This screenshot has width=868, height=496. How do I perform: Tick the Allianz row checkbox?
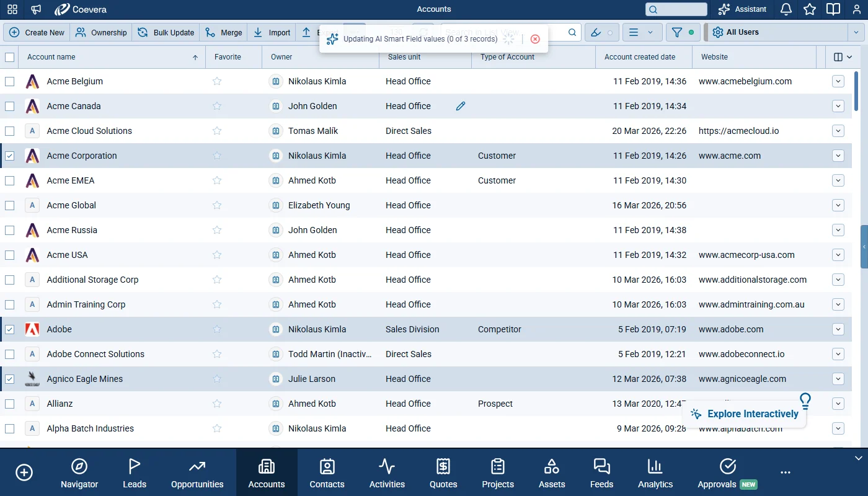tap(10, 404)
